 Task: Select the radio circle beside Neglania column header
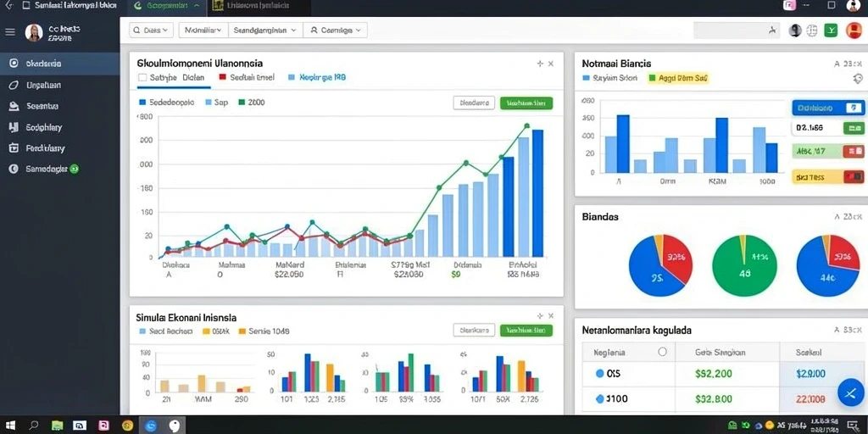click(x=662, y=352)
